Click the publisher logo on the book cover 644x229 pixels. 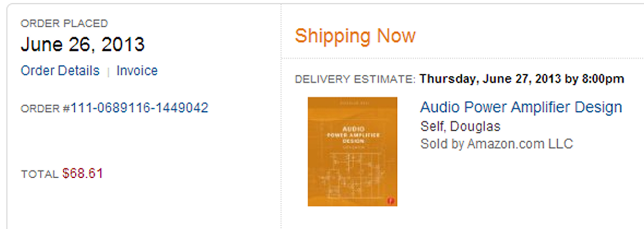click(391, 201)
